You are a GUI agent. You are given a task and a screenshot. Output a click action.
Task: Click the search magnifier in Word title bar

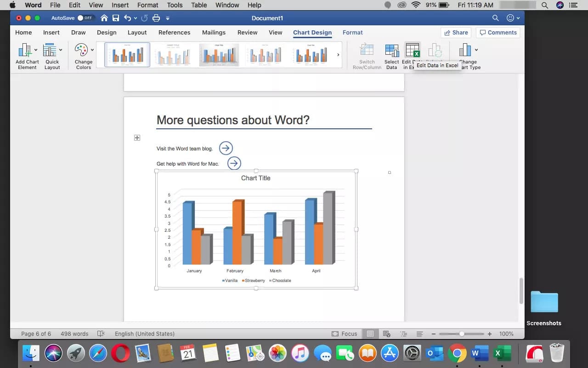[495, 18]
